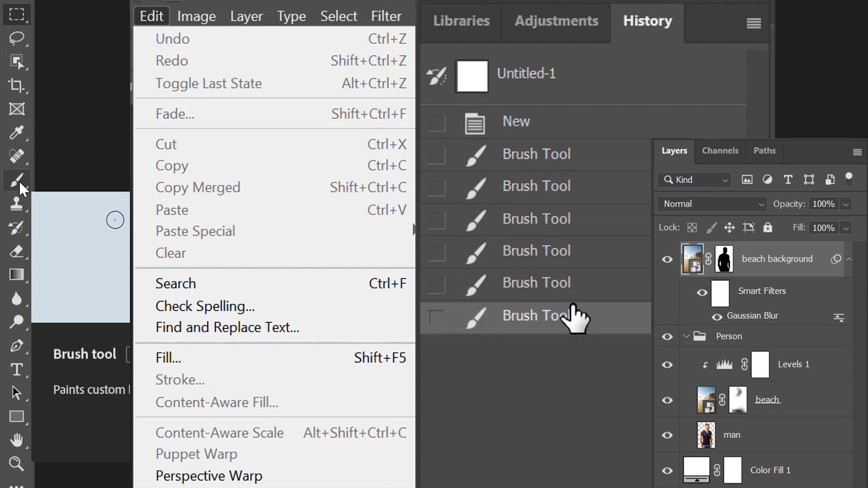Select the Gradient tool
The width and height of the screenshot is (868, 488).
pos(17,275)
